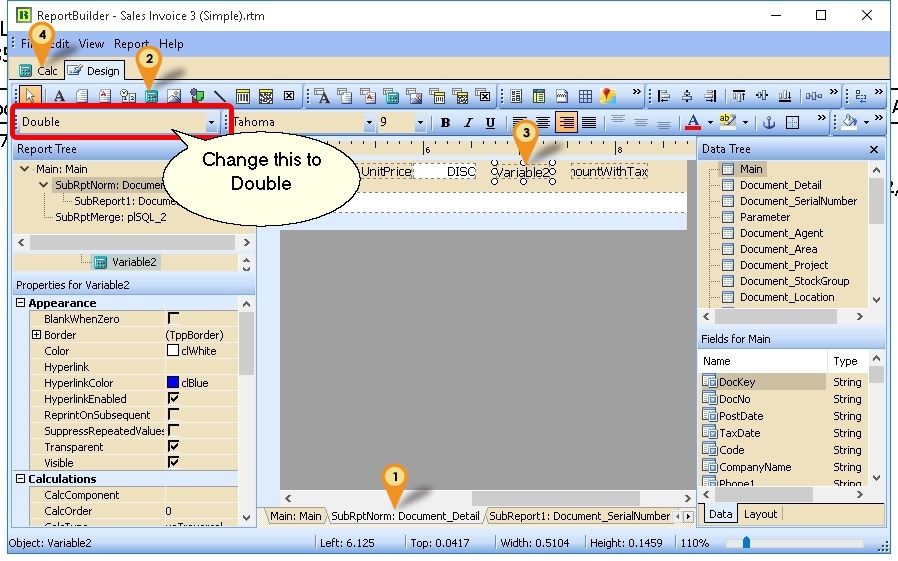The image size is (898, 561).
Task: Click the clBlue HyperlinkColor swatch
Action: [173, 383]
